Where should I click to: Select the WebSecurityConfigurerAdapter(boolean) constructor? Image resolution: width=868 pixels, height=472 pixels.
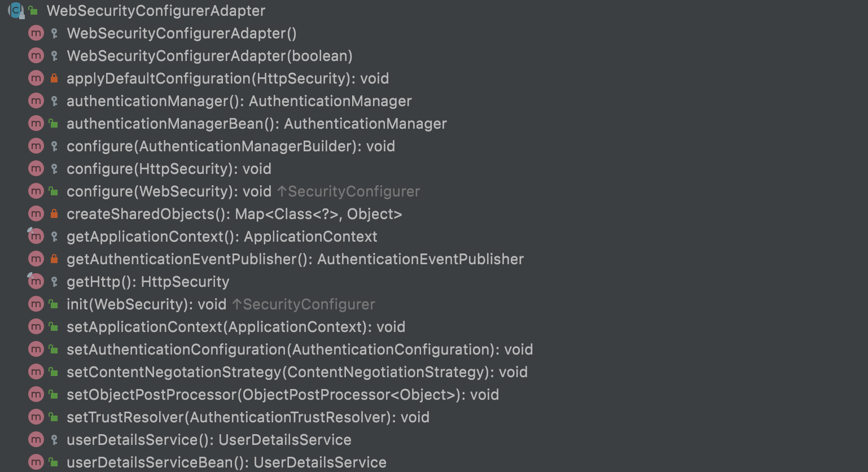(x=209, y=56)
